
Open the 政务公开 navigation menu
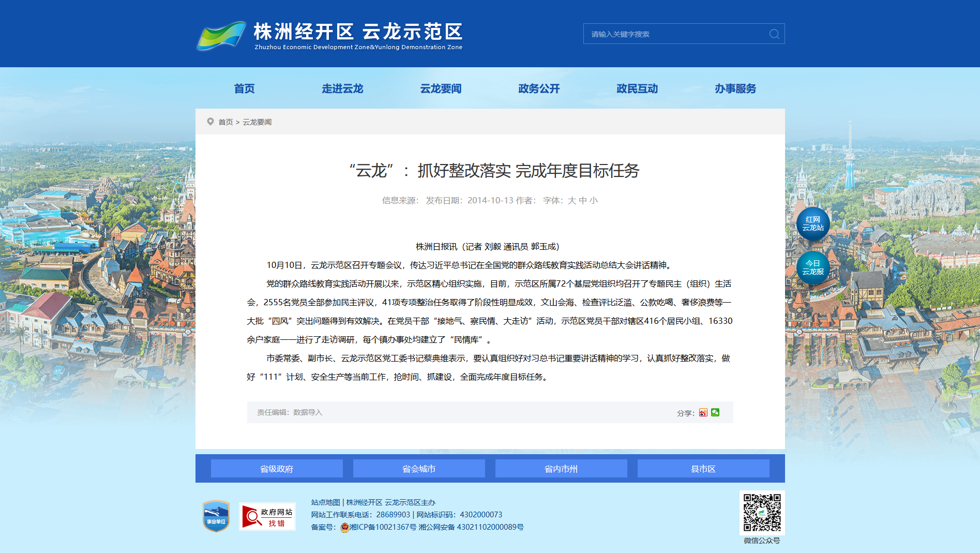[539, 88]
